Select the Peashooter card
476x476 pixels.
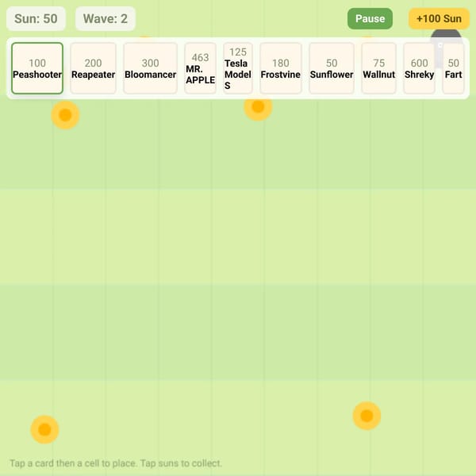(x=37, y=68)
